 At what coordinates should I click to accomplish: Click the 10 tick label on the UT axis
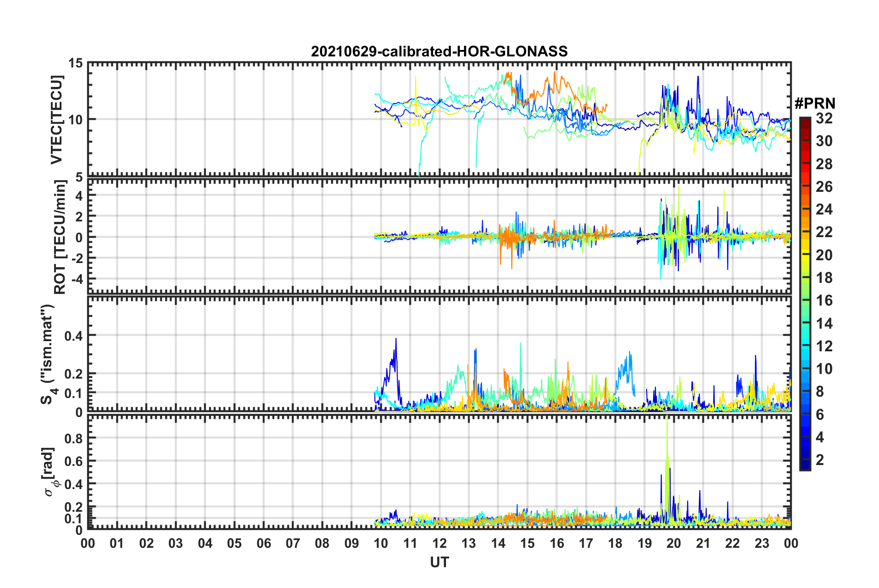point(381,543)
